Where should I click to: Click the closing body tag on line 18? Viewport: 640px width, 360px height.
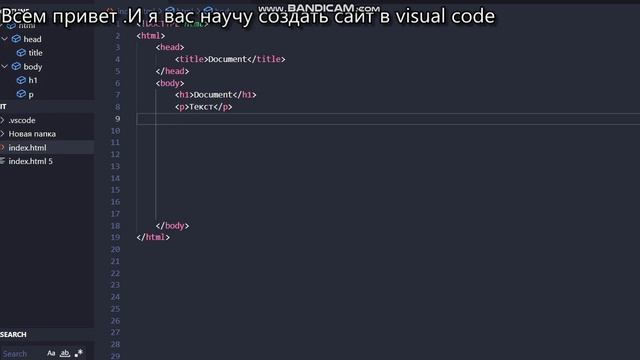click(x=172, y=226)
